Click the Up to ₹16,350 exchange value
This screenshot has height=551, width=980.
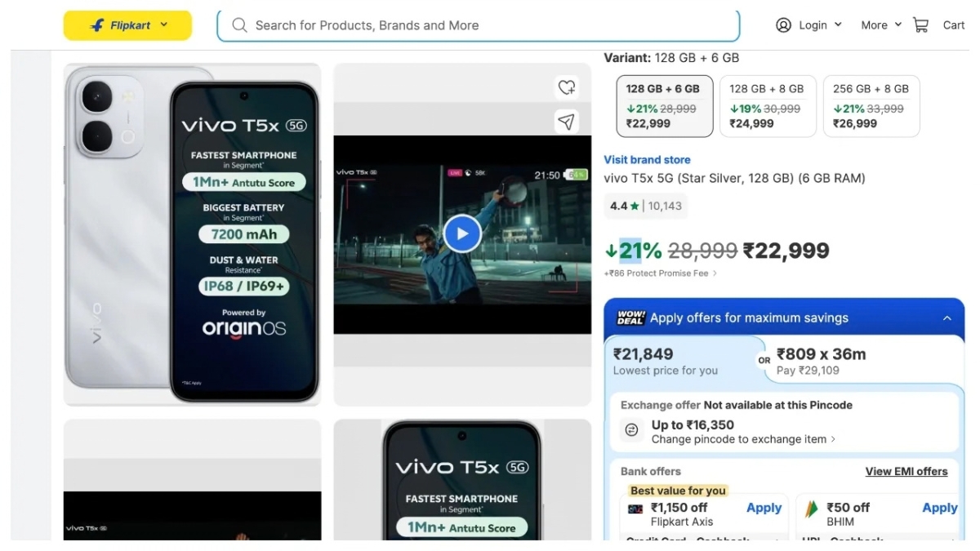(x=693, y=424)
